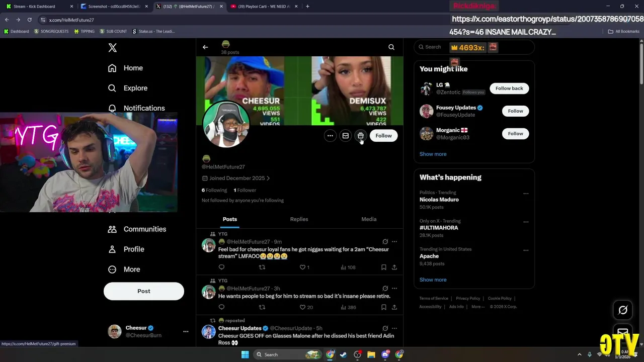644x362 pixels.
Task: Show more suggested accounts
Action: pyautogui.click(x=433, y=154)
